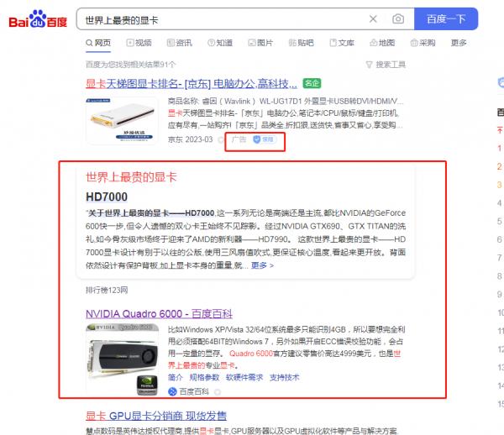This screenshot has width=504, height=435.
Task: Click 京东 2023-03 source text
Action: (191, 139)
